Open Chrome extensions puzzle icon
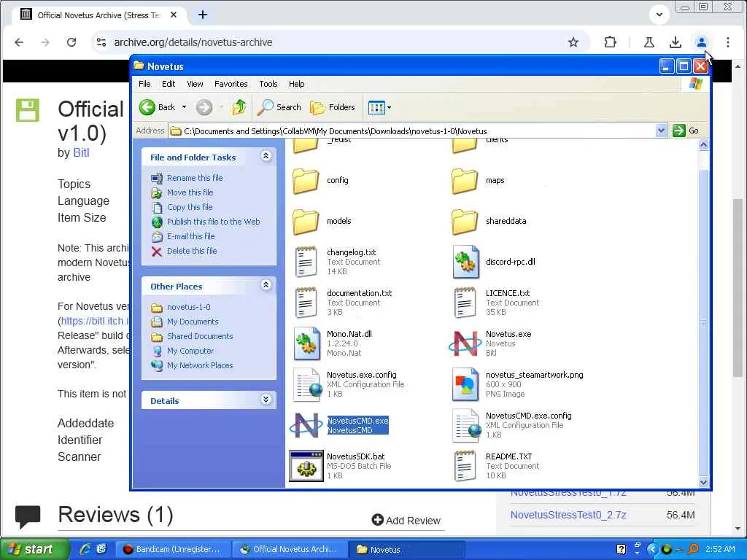The image size is (747, 560). pyautogui.click(x=610, y=42)
